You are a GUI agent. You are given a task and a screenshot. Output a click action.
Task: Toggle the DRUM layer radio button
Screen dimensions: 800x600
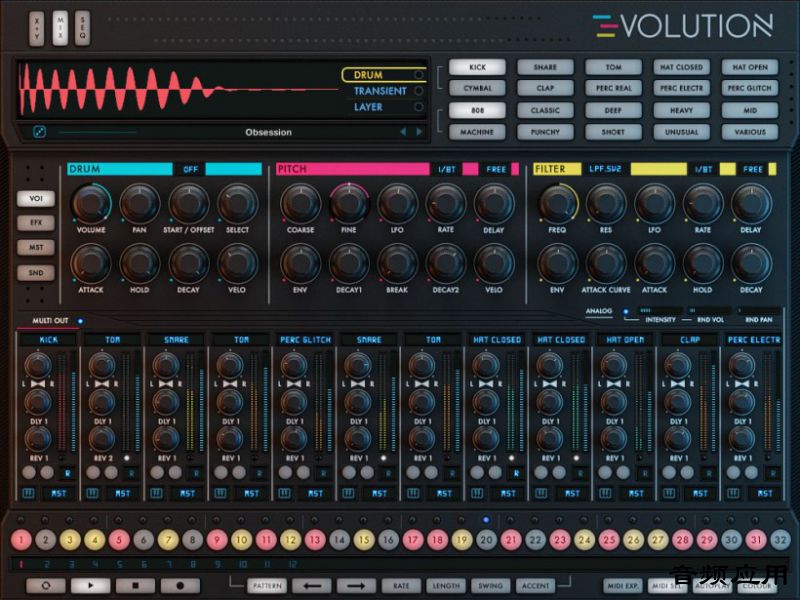(x=419, y=75)
